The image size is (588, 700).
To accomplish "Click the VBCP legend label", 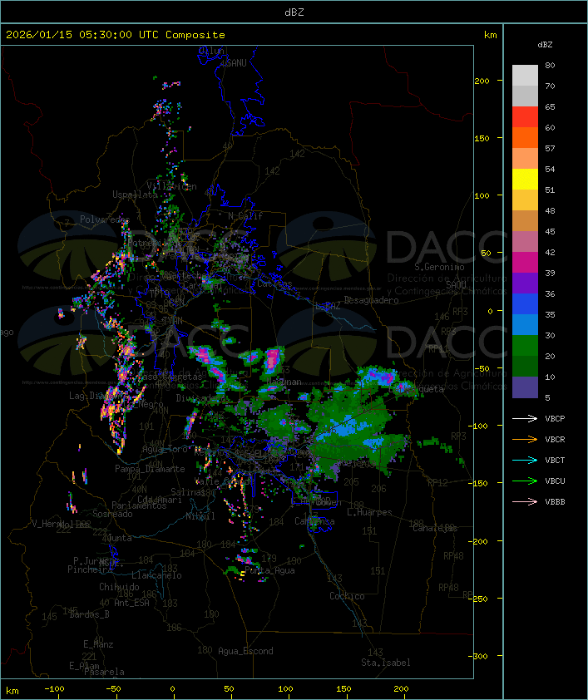I will pyautogui.click(x=555, y=419).
